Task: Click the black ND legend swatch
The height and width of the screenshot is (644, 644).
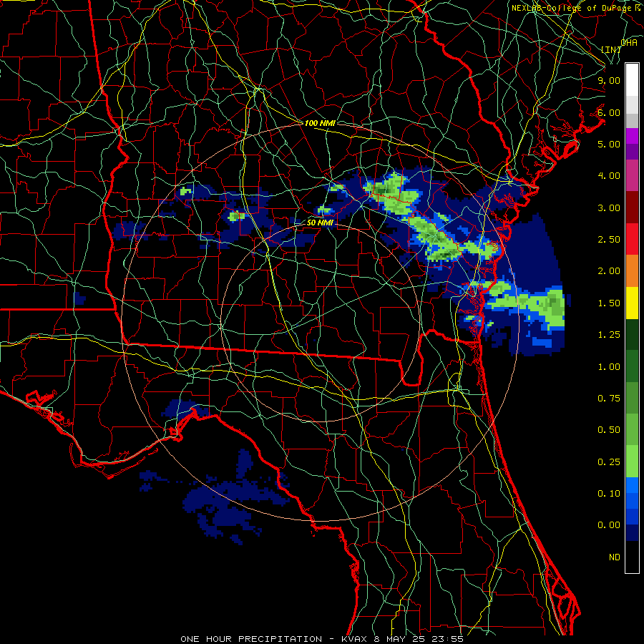Action: (x=632, y=557)
